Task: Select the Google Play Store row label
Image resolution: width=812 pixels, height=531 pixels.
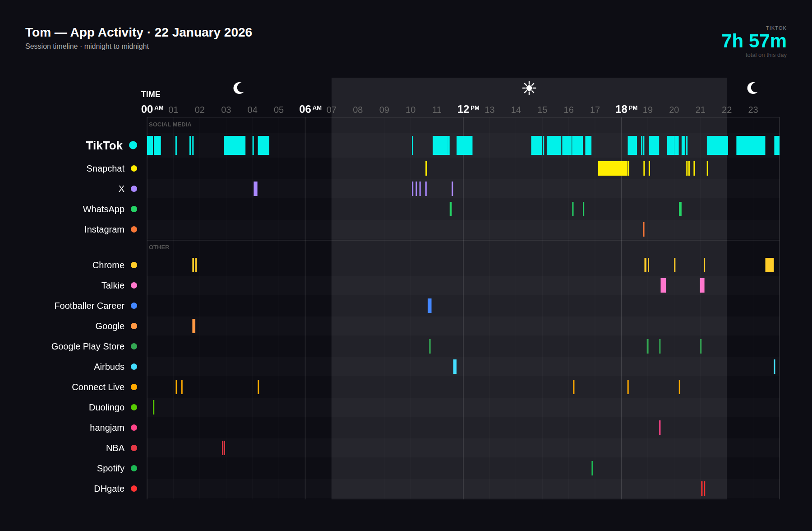Action: (x=88, y=346)
